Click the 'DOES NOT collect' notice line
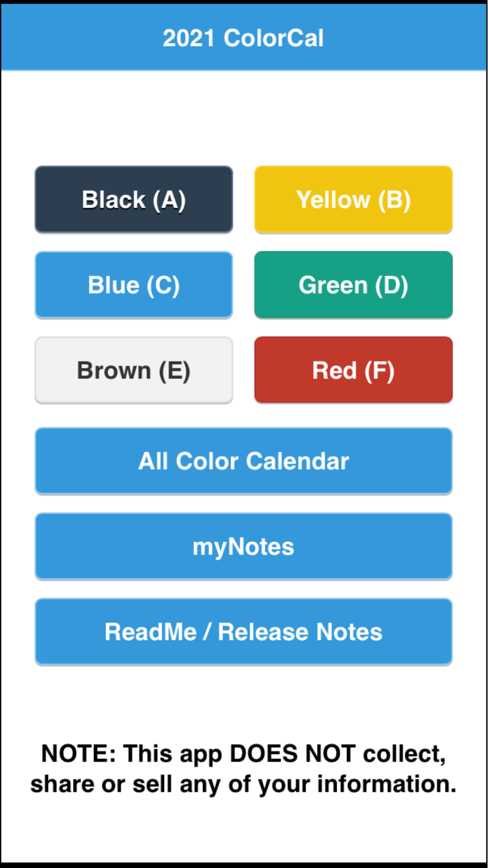Viewport: 488px width, 868px height. click(244, 754)
